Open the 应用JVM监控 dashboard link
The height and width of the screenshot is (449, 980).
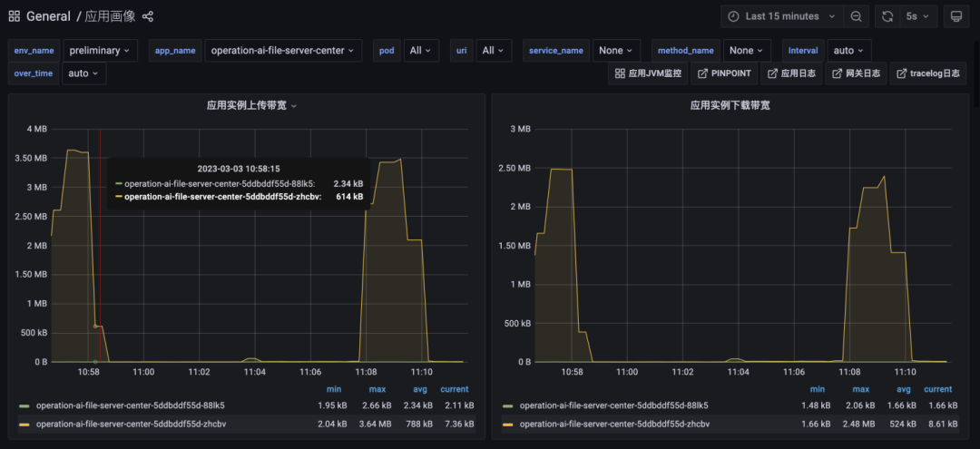[648, 73]
